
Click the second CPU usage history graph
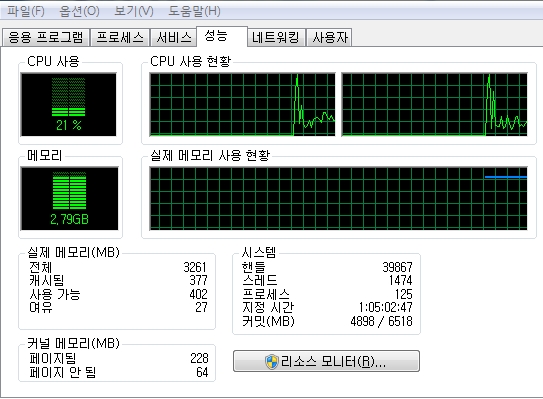coord(435,104)
